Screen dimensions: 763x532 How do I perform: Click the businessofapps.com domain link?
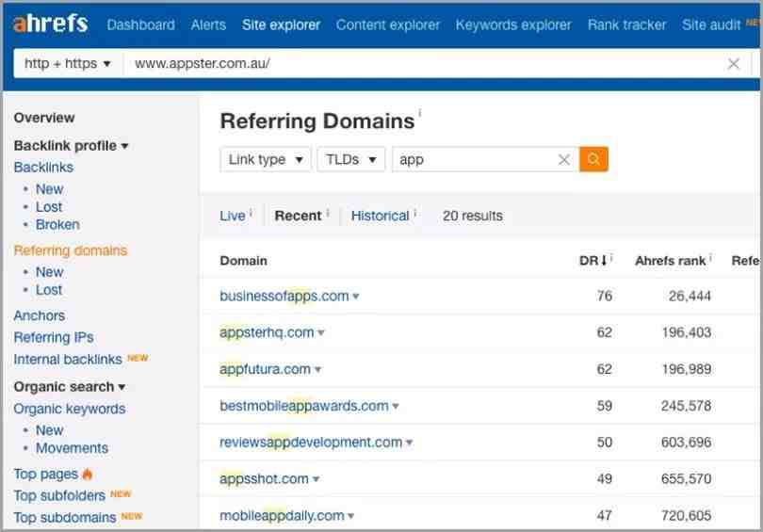(284, 297)
